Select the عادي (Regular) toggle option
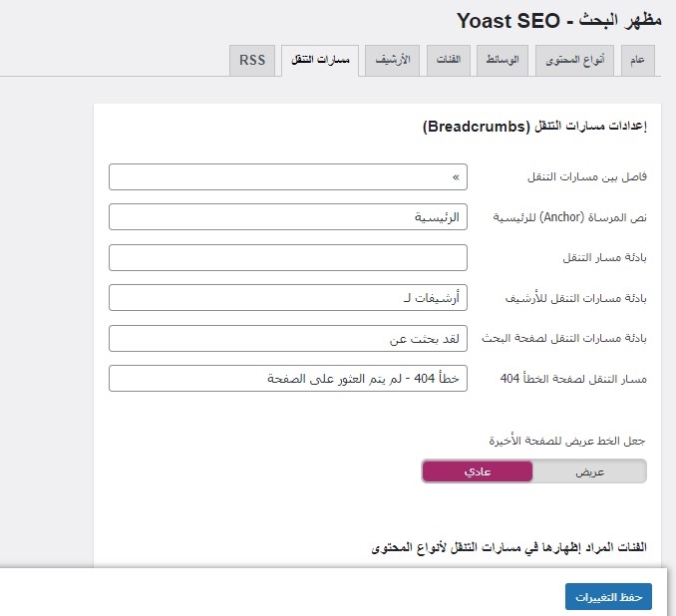Viewport: 676px width, 616px height. click(478, 471)
